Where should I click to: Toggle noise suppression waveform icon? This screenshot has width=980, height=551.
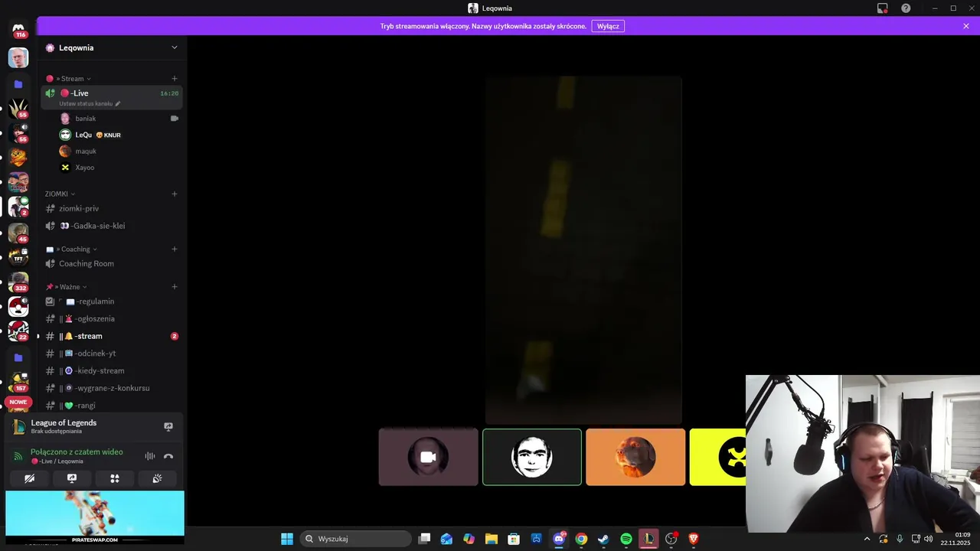click(x=150, y=456)
